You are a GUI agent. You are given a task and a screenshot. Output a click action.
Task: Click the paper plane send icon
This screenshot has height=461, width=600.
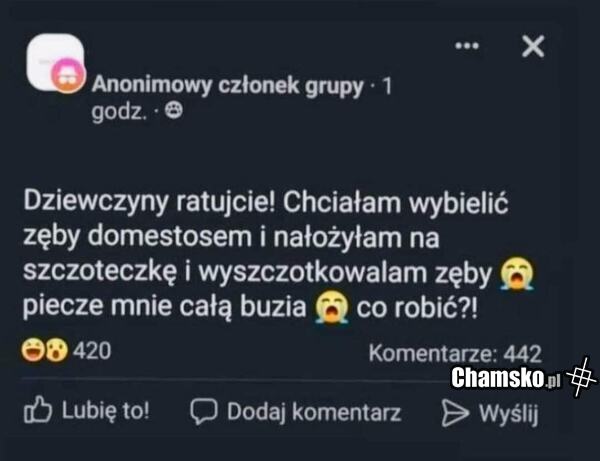pyautogui.click(x=455, y=413)
